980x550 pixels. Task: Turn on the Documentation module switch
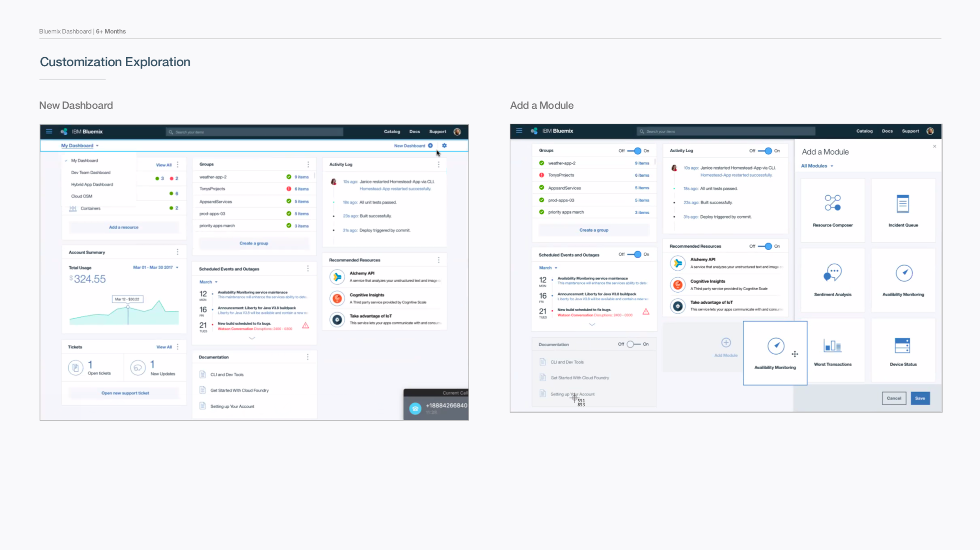coord(633,344)
